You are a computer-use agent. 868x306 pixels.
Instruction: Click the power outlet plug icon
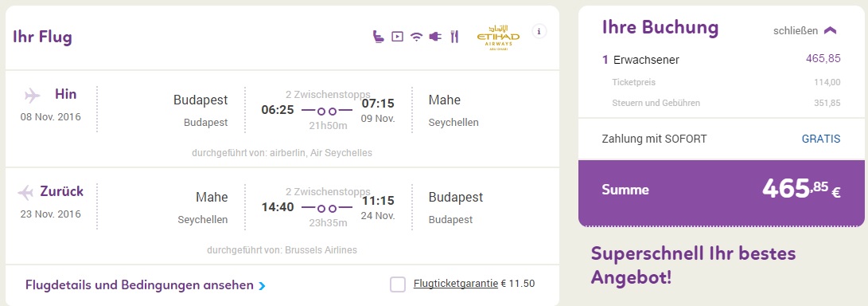pos(435,37)
